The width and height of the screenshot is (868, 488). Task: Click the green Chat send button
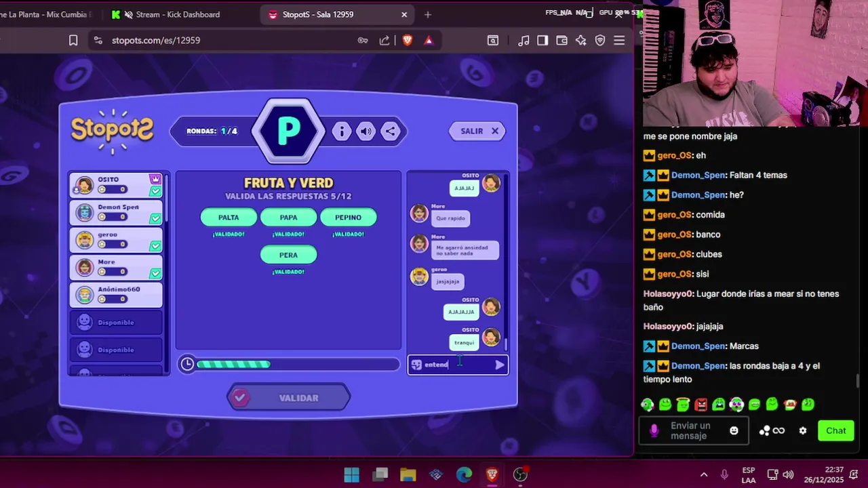click(x=835, y=430)
